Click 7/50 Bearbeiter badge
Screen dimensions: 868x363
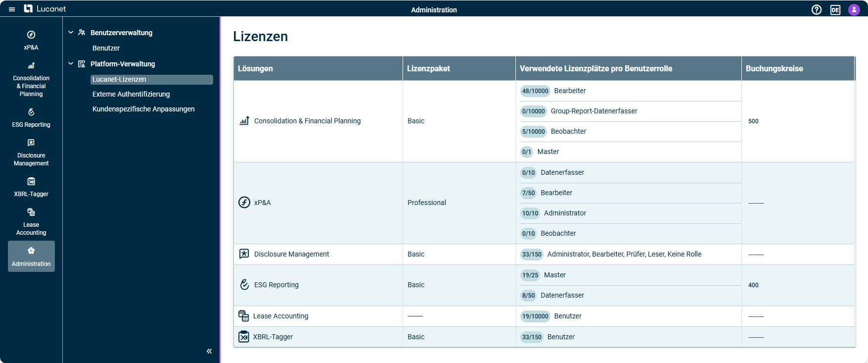point(528,193)
